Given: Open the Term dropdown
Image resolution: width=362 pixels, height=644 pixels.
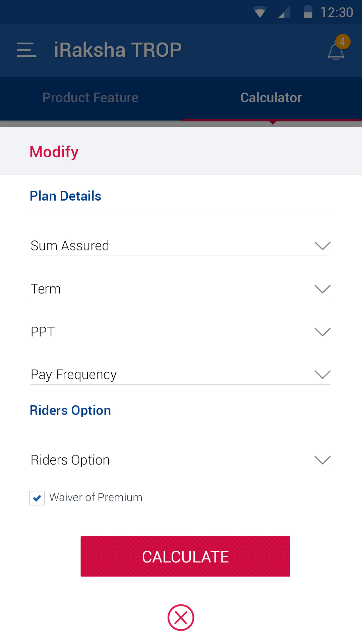Looking at the screenshot, I should point(322,289).
